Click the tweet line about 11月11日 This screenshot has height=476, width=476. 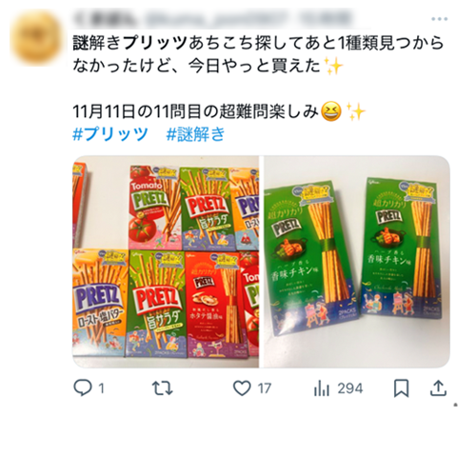coord(219,111)
